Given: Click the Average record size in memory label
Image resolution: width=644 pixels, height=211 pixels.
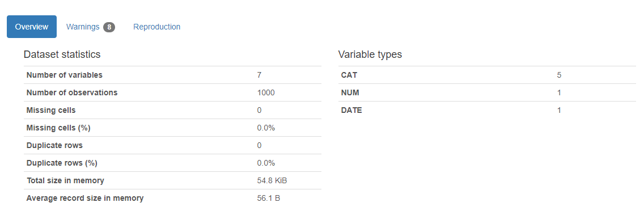Looking at the screenshot, I should click(85, 199).
